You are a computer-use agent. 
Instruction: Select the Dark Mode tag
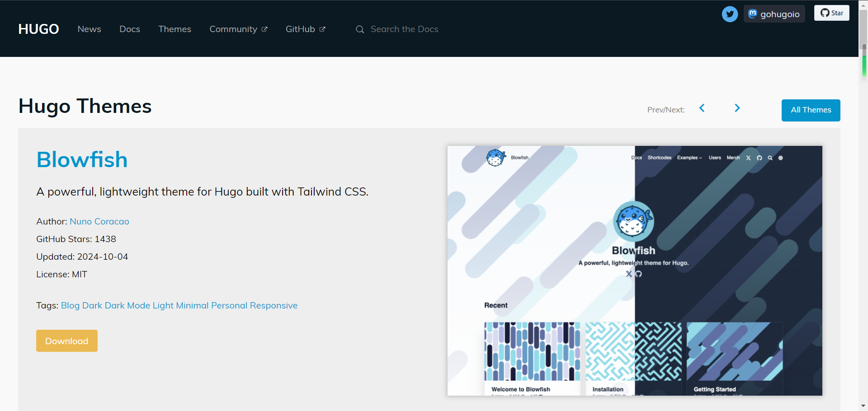tap(127, 305)
